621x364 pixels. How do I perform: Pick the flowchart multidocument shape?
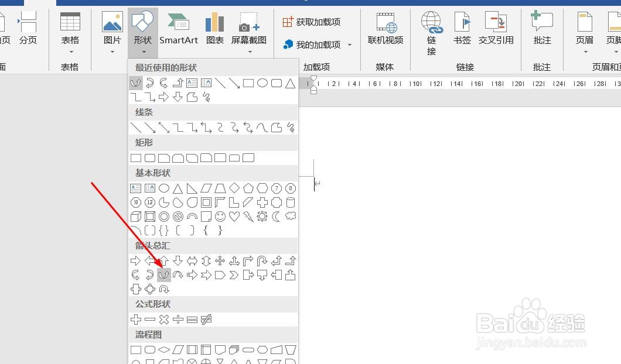click(234, 350)
